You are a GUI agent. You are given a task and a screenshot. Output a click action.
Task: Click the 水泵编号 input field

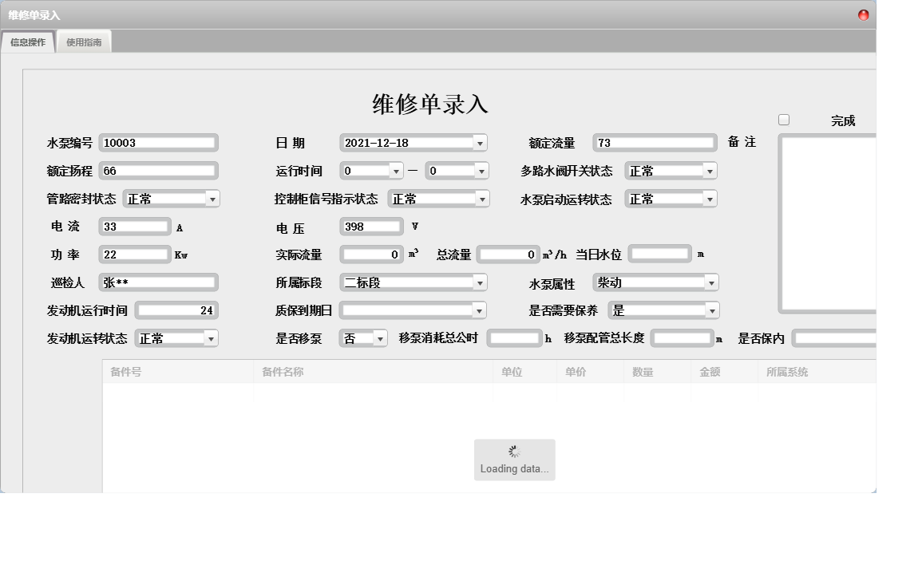tap(158, 142)
